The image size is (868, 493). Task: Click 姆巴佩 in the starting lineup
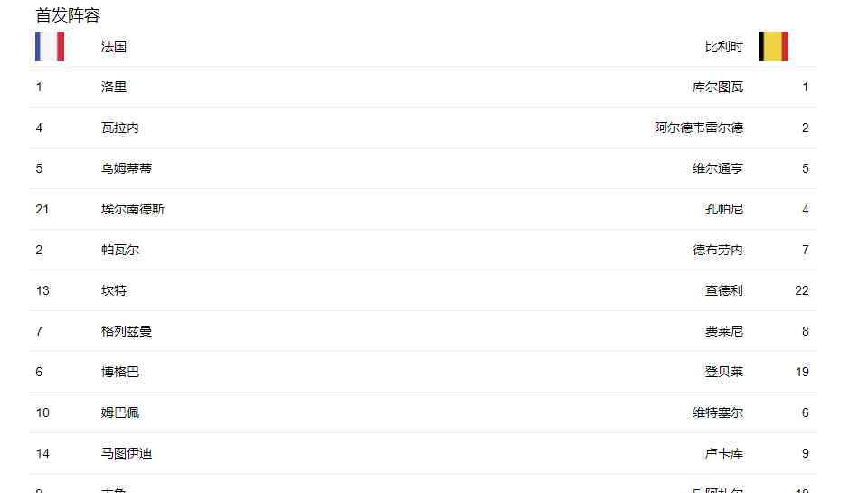(120, 413)
